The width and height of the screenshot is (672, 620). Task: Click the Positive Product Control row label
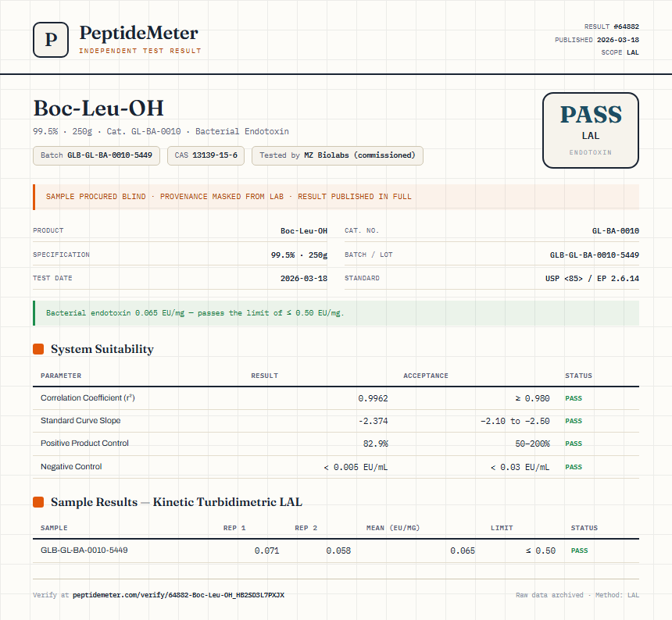[x=84, y=444]
